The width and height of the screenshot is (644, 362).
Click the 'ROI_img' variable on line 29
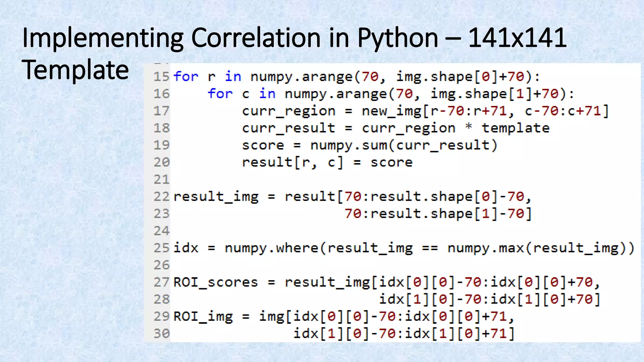coord(203,316)
